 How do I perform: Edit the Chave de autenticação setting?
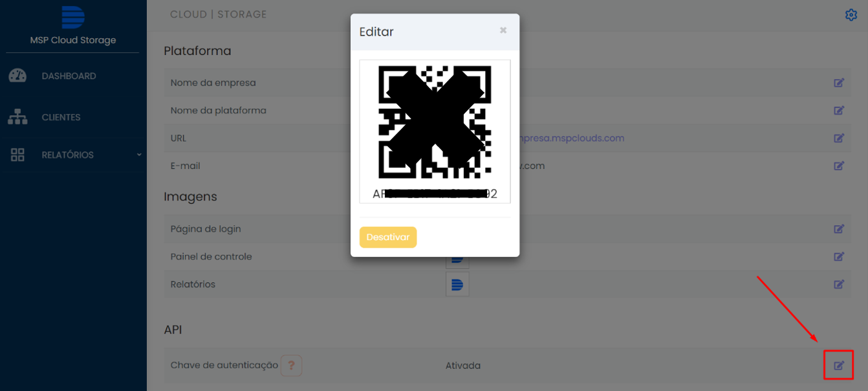839,366
